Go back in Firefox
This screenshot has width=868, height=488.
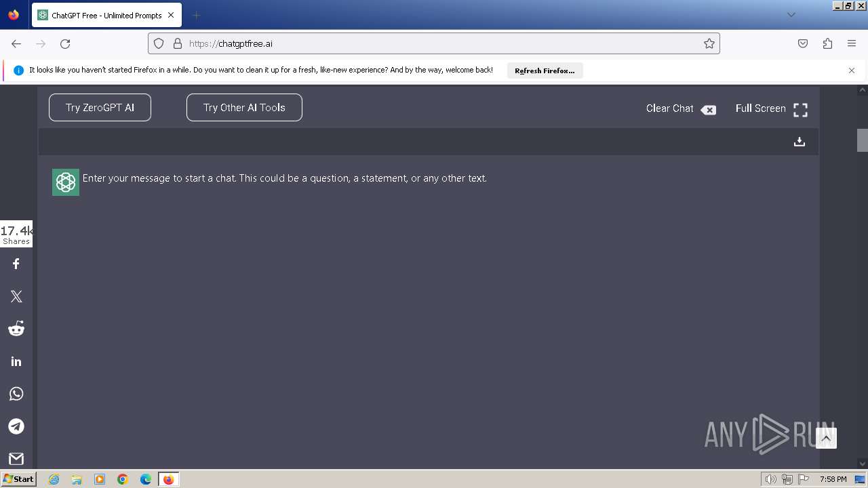pos(16,43)
